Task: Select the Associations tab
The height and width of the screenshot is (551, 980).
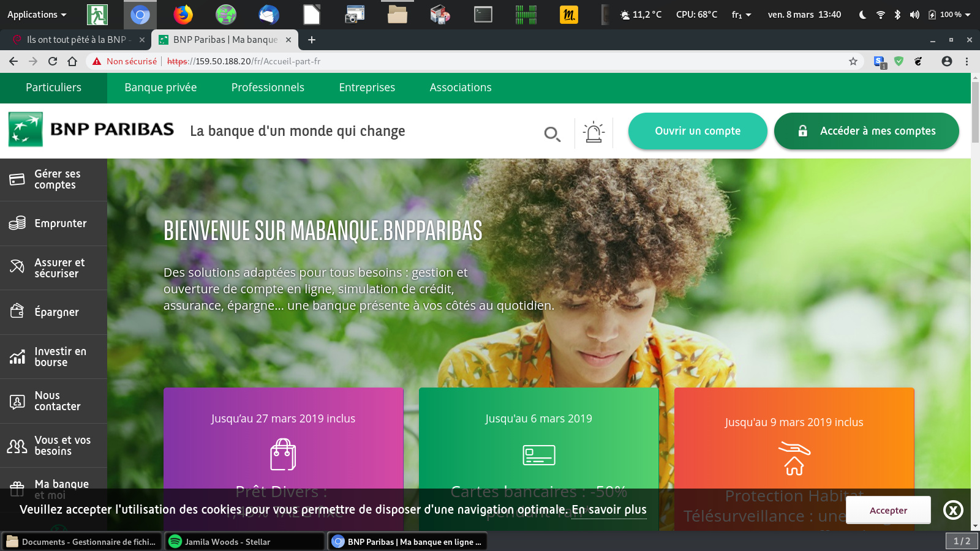Action: tap(461, 88)
